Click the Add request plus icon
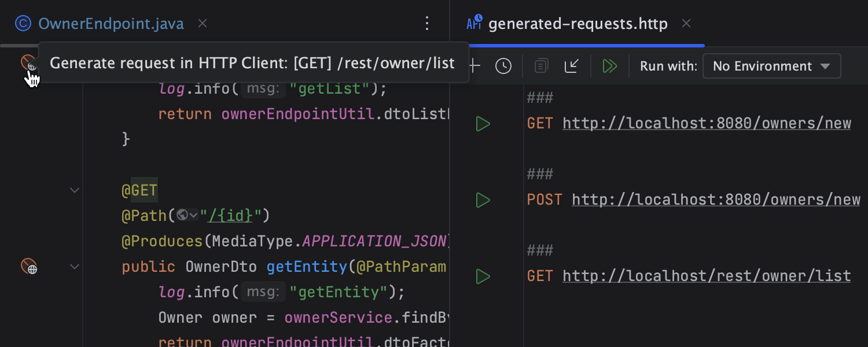 tap(475, 66)
